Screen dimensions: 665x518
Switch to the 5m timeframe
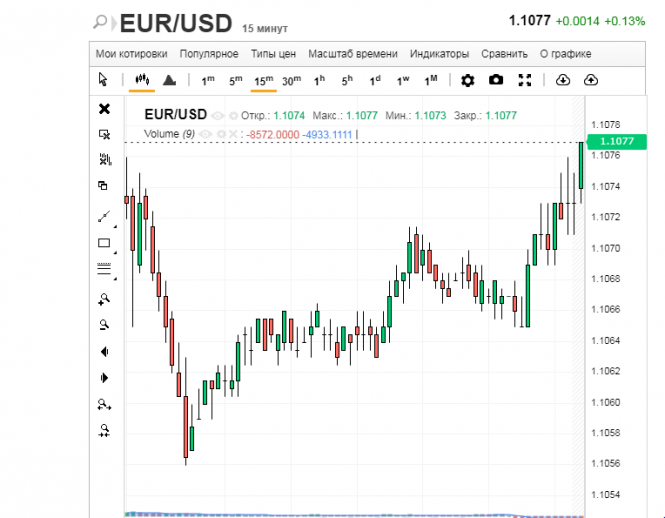point(235,80)
